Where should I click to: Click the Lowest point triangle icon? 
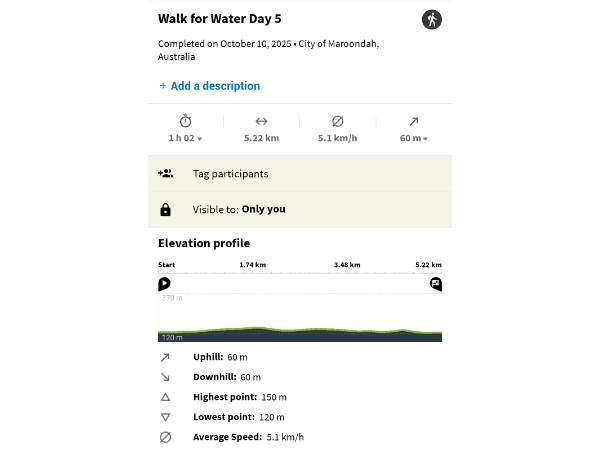[166, 417]
